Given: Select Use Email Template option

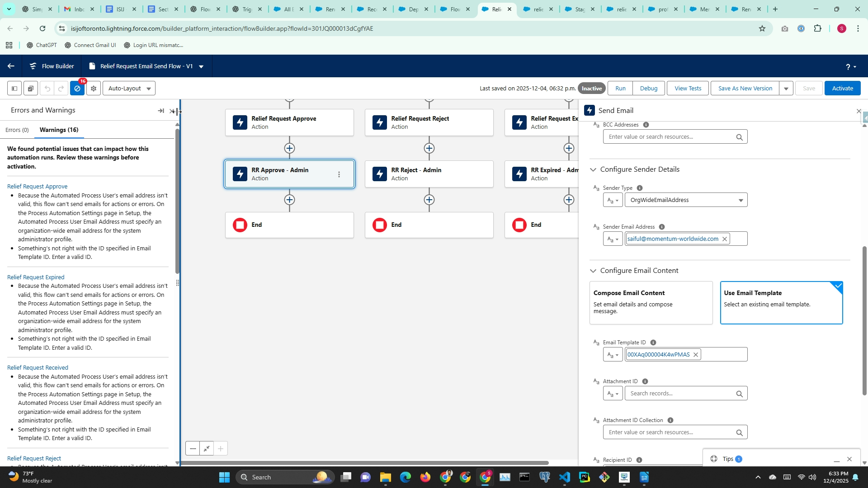Looking at the screenshot, I should pyautogui.click(x=781, y=302).
